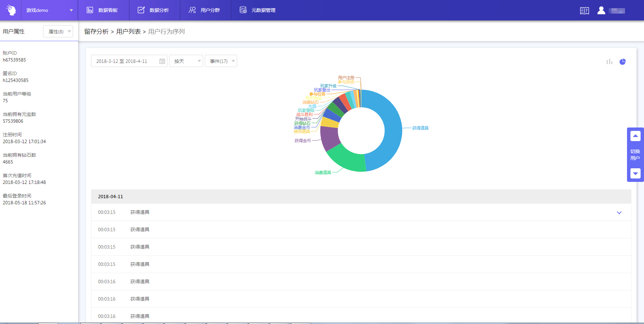Screen dimensions: 644x324
Task: Open the help documentation book icon
Action: click(x=584, y=11)
